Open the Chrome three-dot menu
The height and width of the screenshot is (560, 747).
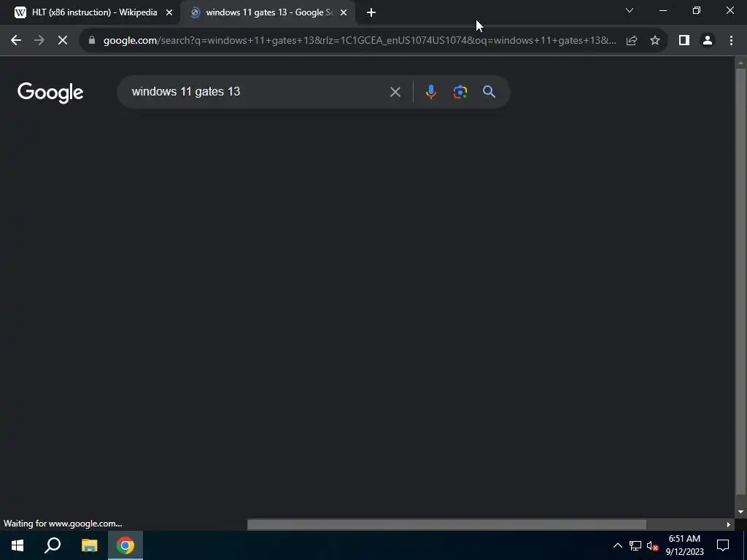tap(731, 41)
